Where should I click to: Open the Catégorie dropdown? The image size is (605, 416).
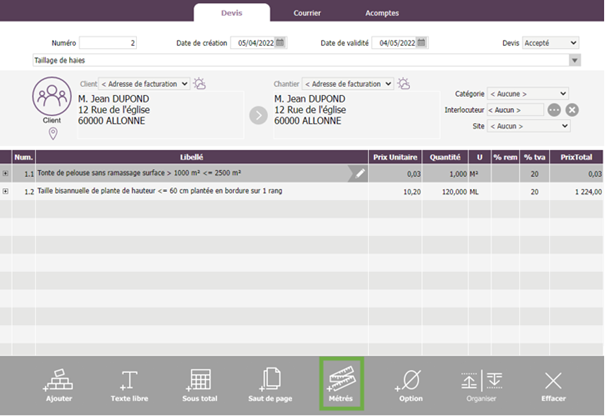[x=527, y=94]
